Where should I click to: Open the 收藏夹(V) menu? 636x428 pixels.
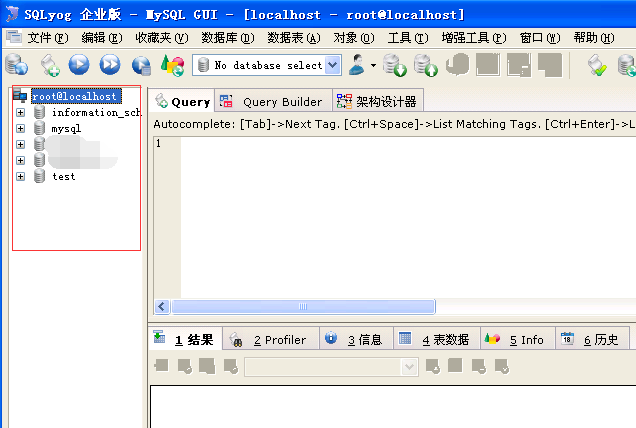(161, 38)
